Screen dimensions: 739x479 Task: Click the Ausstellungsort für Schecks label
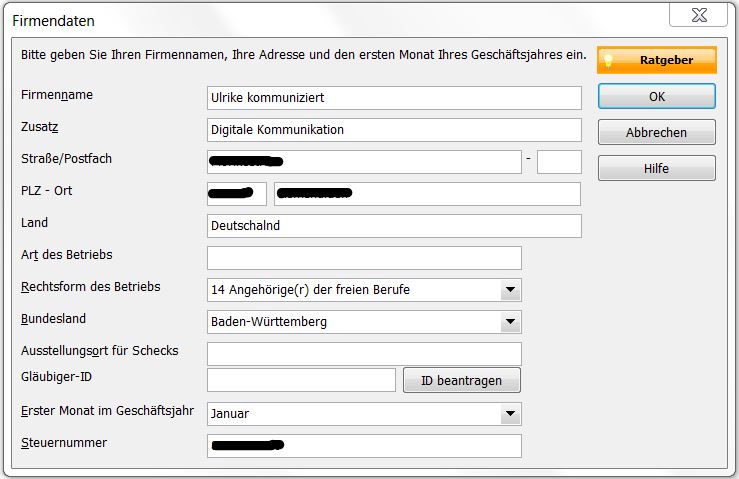click(x=99, y=351)
